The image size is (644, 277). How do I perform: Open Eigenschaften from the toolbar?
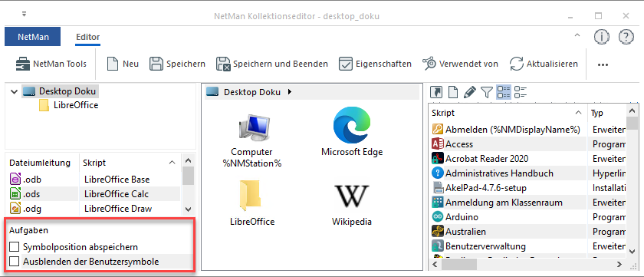pyautogui.click(x=375, y=64)
